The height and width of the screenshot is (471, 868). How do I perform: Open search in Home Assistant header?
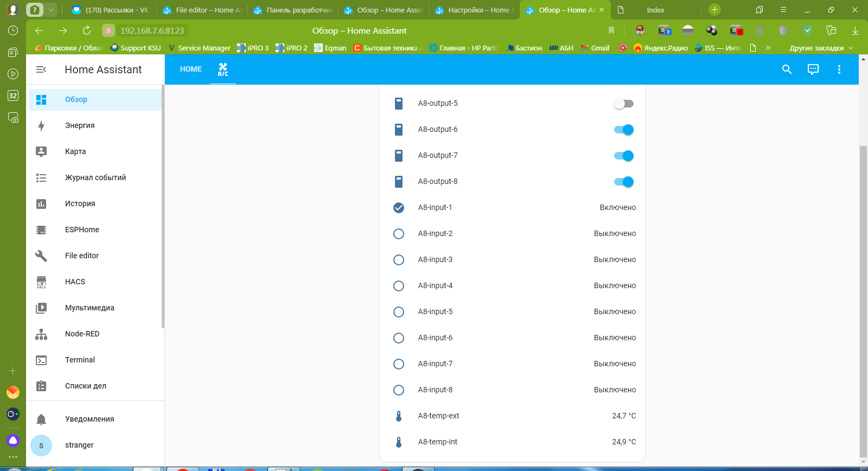[x=787, y=69]
